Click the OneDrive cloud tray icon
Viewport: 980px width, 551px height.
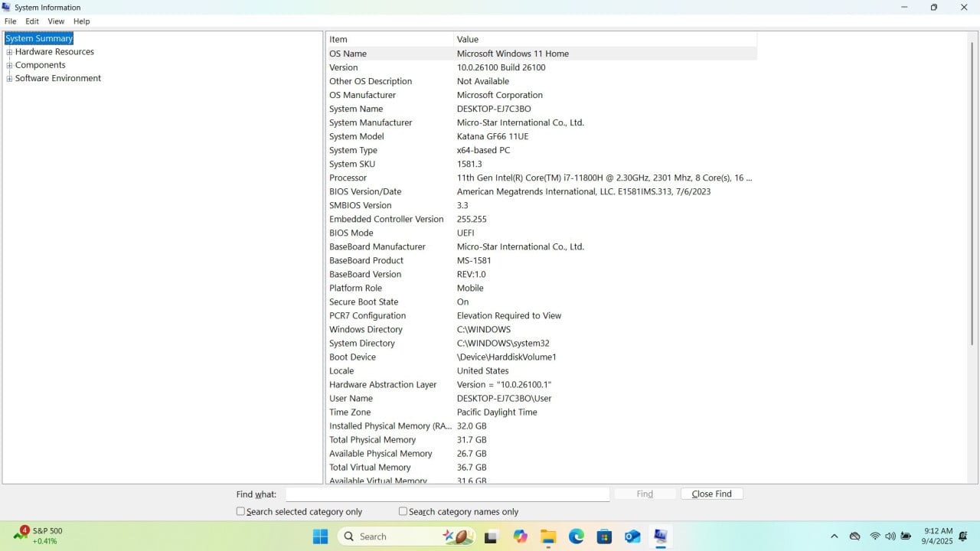[855, 536]
